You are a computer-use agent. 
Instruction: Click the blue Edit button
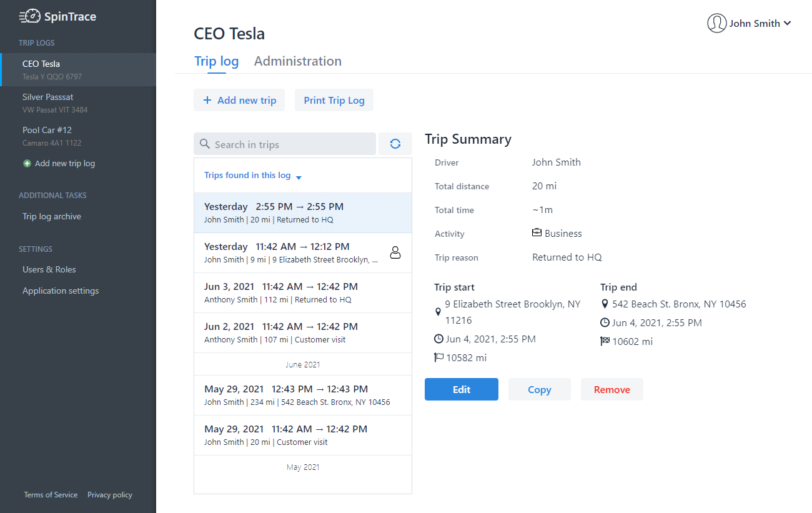pyautogui.click(x=462, y=389)
